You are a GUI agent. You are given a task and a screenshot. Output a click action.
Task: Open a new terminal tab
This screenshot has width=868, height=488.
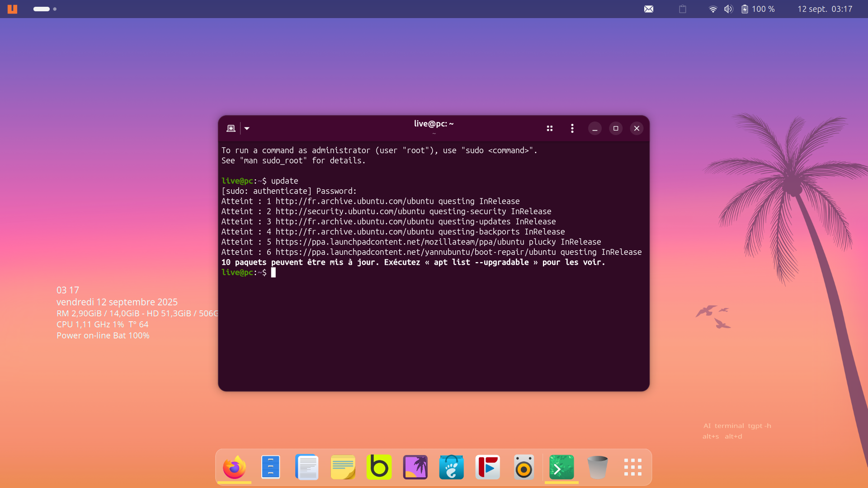(x=231, y=128)
